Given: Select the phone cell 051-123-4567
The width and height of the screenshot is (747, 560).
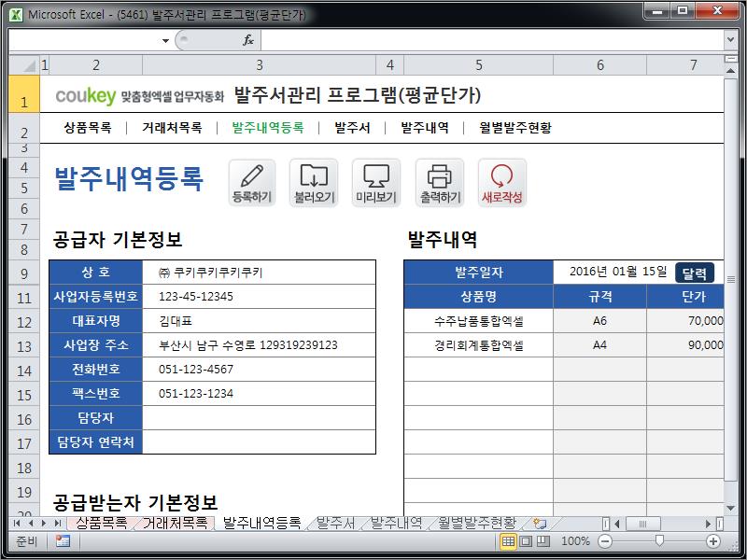Looking at the screenshot, I should 260,370.
